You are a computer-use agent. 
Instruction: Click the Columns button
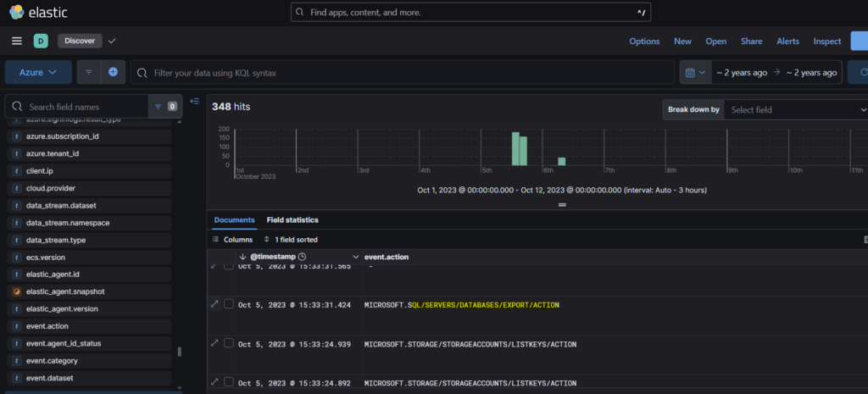point(232,240)
